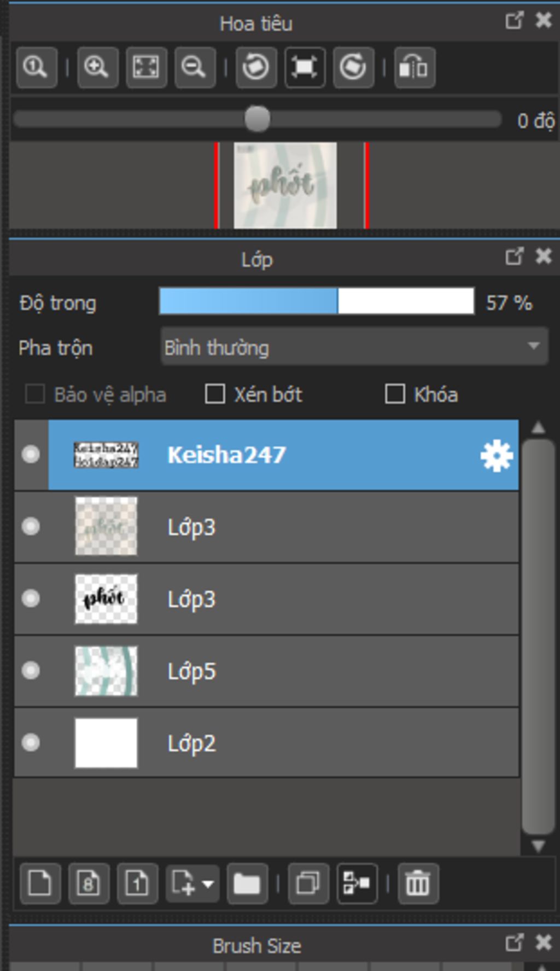Open Keisha247 layer settings gear
Image resolution: width=560 pixels, height=971 pixels.
point(496,455)
